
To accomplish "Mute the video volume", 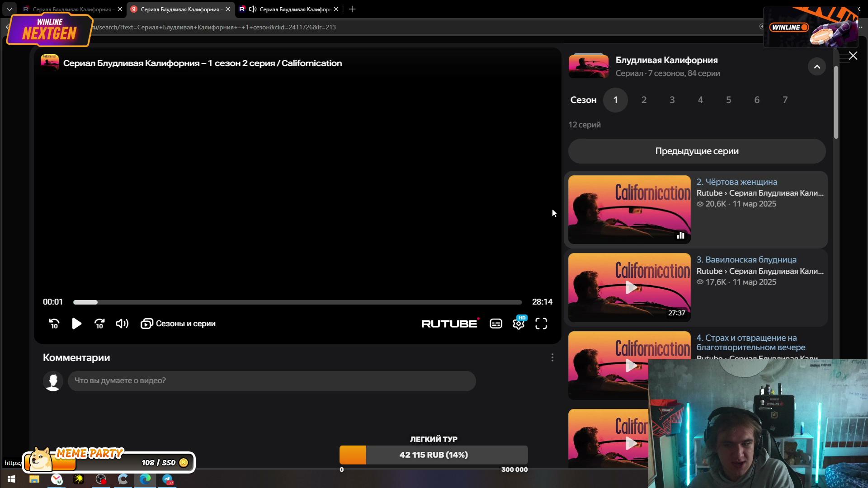I will pos(122,324).
